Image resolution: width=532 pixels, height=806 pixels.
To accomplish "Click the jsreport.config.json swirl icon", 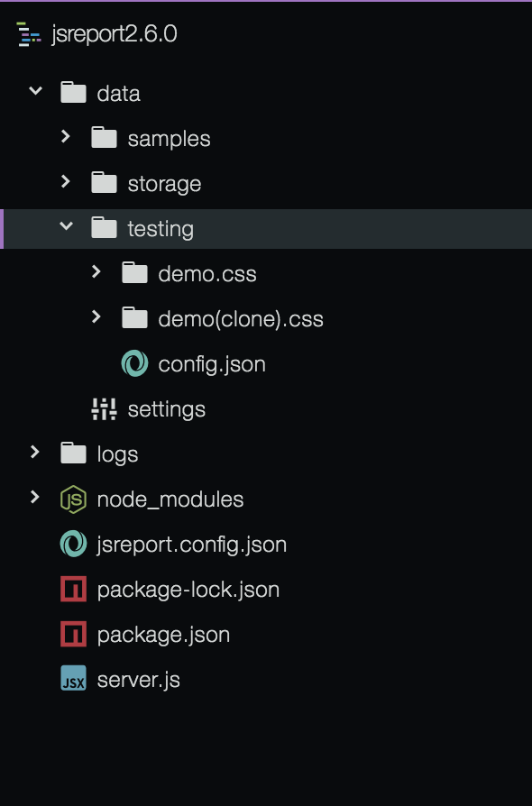I will [72, 544].
